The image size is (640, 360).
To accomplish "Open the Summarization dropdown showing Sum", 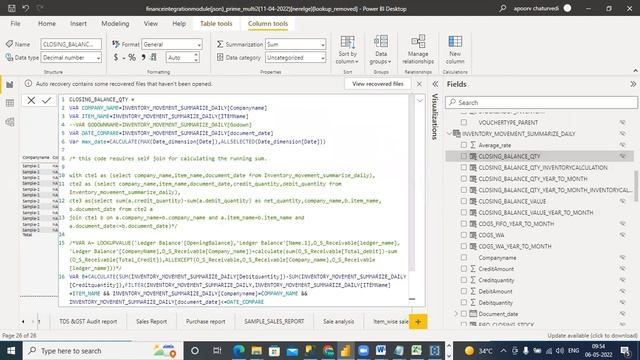I will (296, 44).
